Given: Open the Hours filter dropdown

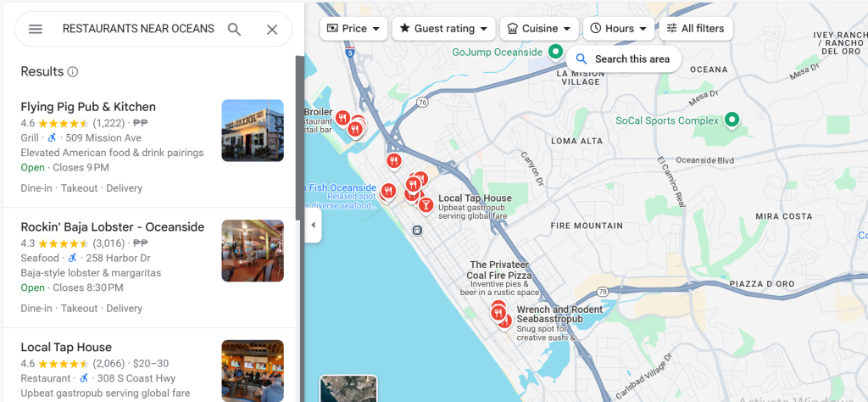Looking at the screenshot, I should click(x=619, y=28).
